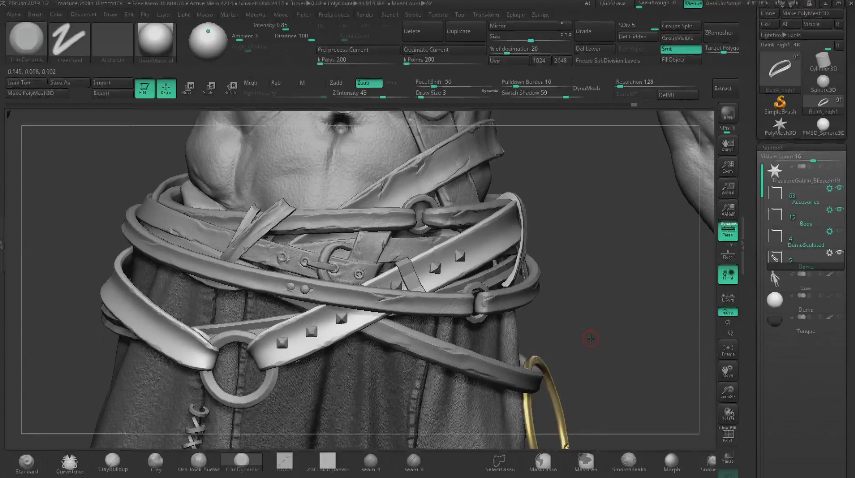855x478 pixels.
Task: Click the DynaMesh button
Action: [x=586, y=88]
